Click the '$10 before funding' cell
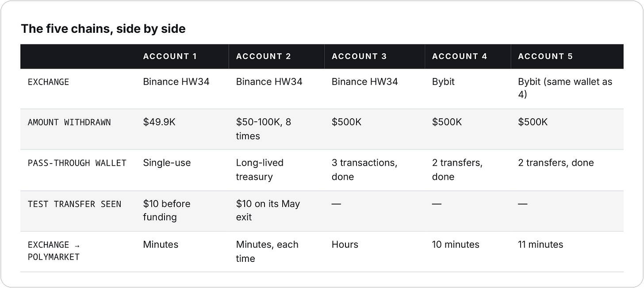 167,210
